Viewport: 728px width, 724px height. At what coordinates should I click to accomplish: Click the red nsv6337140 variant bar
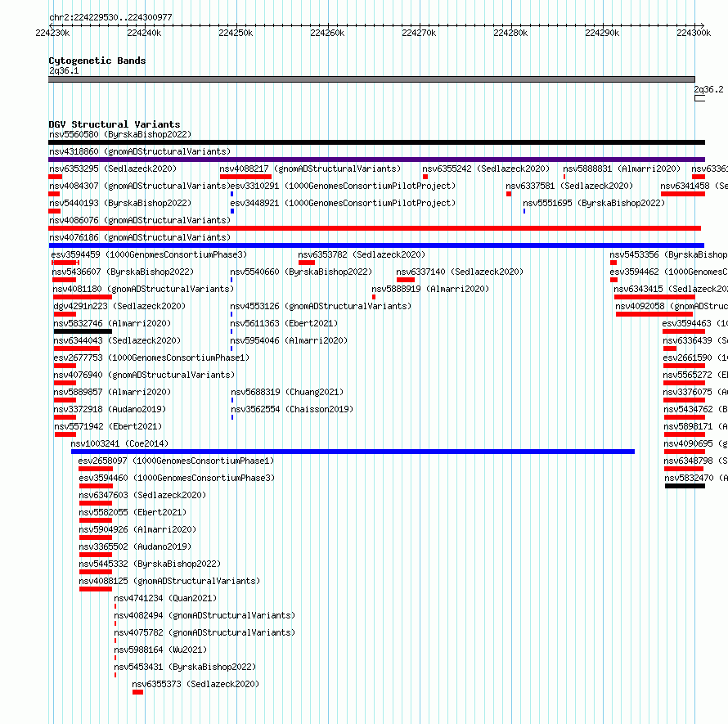point(406,280)
